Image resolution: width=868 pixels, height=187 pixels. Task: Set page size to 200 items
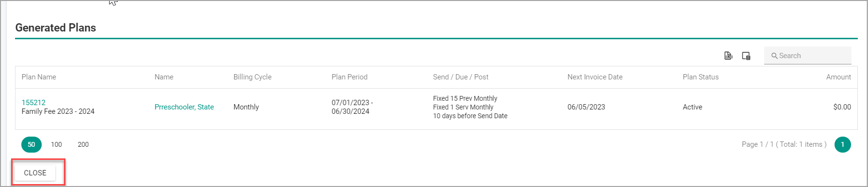coord(83,144)
